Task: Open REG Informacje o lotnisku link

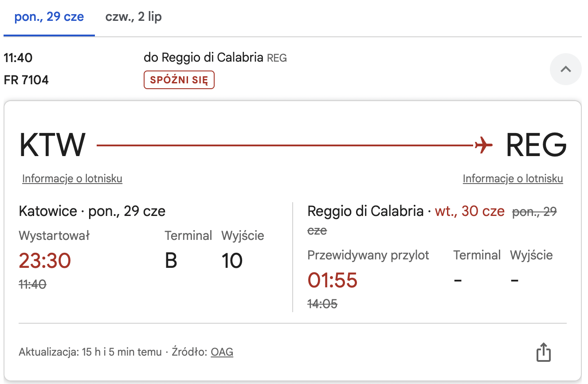Action: tap(513, 178)
